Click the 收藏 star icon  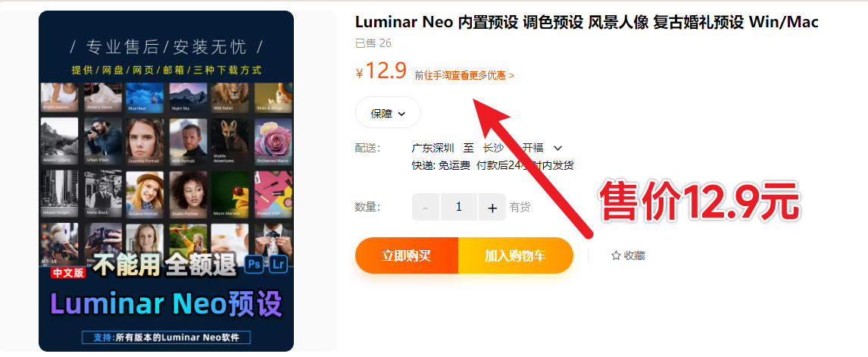coord(616,255)
